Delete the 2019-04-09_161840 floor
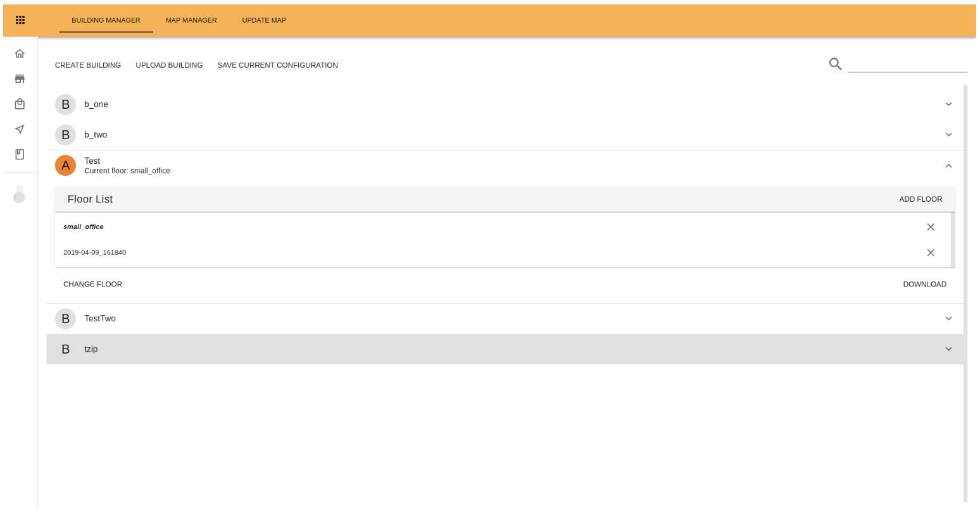This screenshot has height=513, width=980. click(931, 252)
